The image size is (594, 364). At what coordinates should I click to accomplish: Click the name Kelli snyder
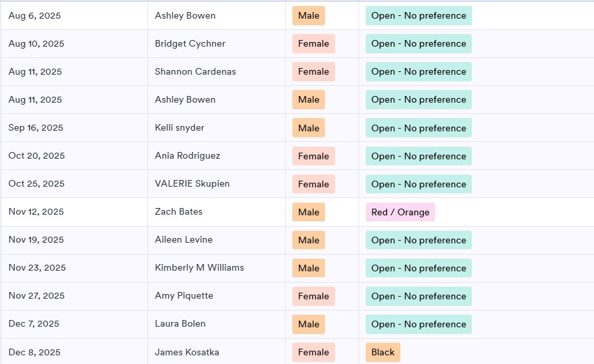(180, 128)
